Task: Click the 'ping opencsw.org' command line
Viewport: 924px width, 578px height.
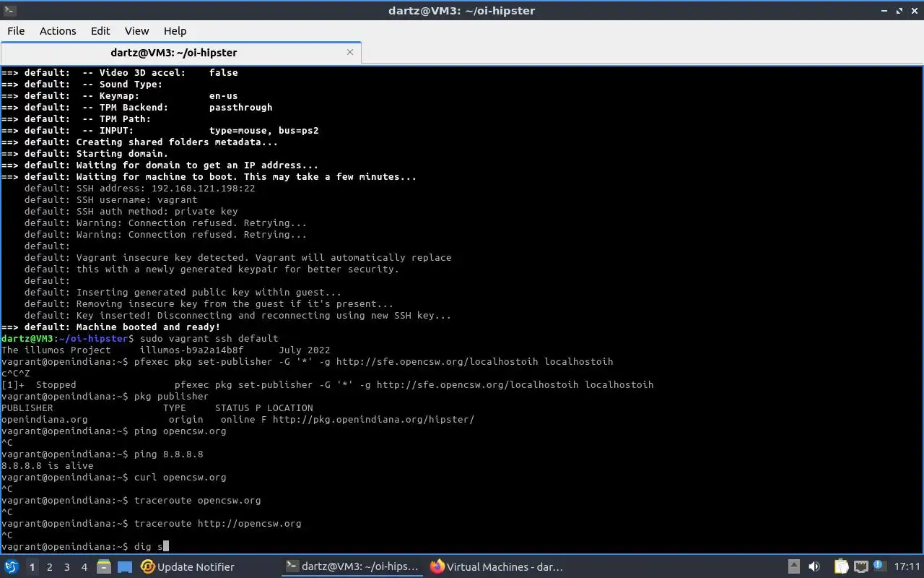Action: coord(113,431)
